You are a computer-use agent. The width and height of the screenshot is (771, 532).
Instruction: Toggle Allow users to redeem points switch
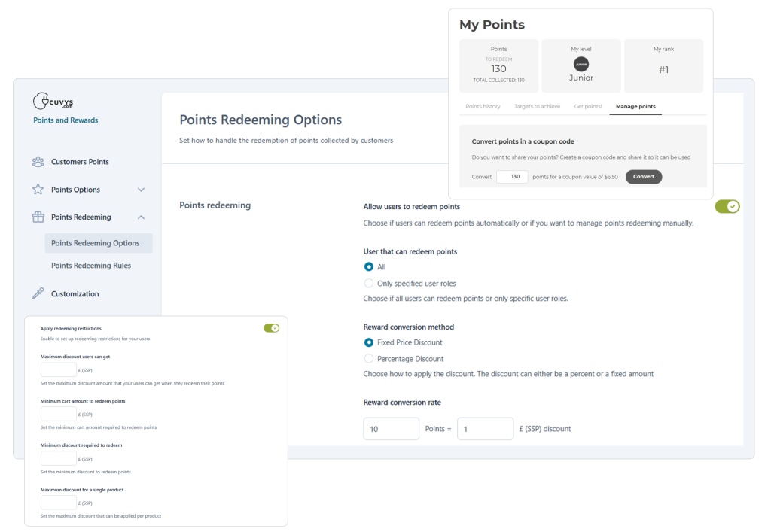coord(727,206)
